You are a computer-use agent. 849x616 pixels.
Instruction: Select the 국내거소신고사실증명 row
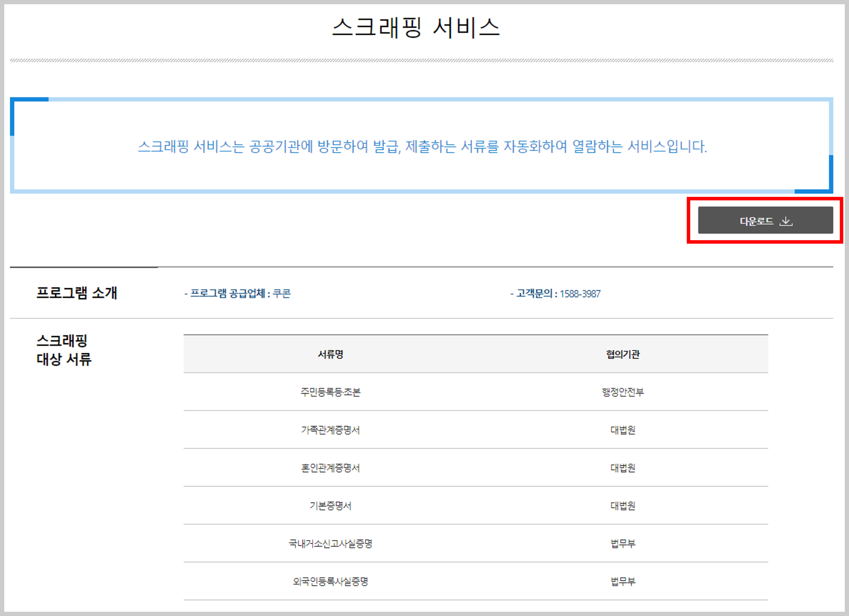pos(330,543)
